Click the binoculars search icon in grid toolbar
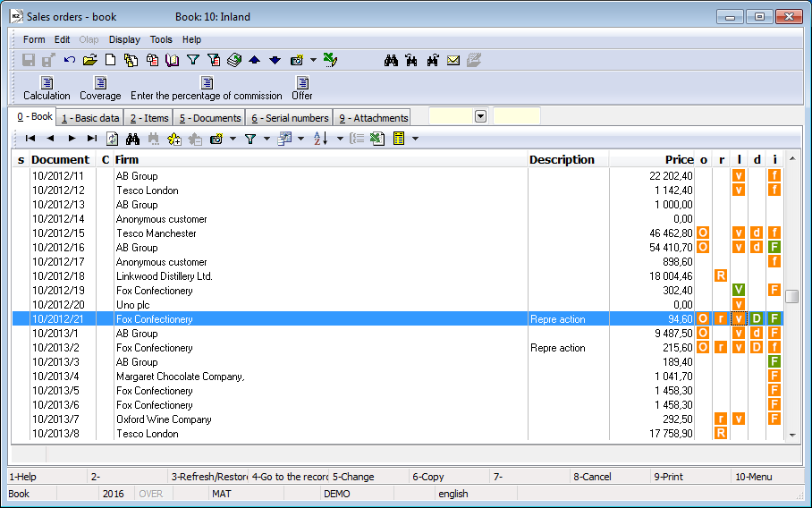 click(x=132, y=139)
